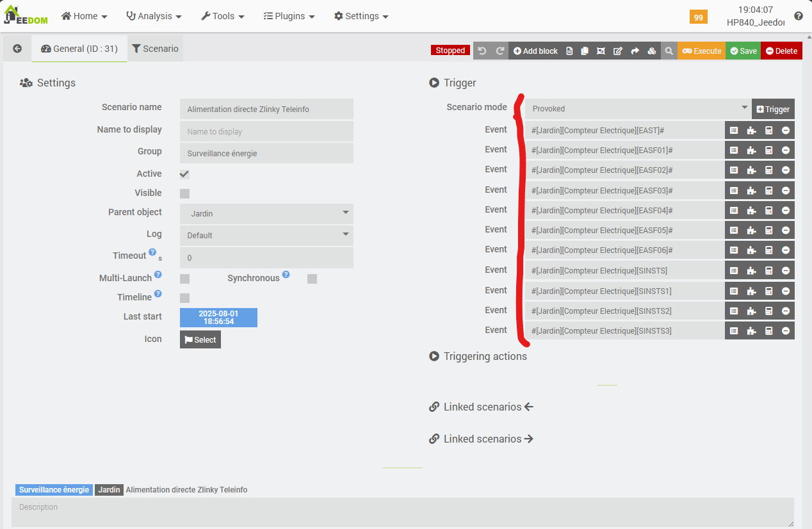
Task: Open the Log Default dropdown
Action: pyautogui.click(x=266, y=235)
